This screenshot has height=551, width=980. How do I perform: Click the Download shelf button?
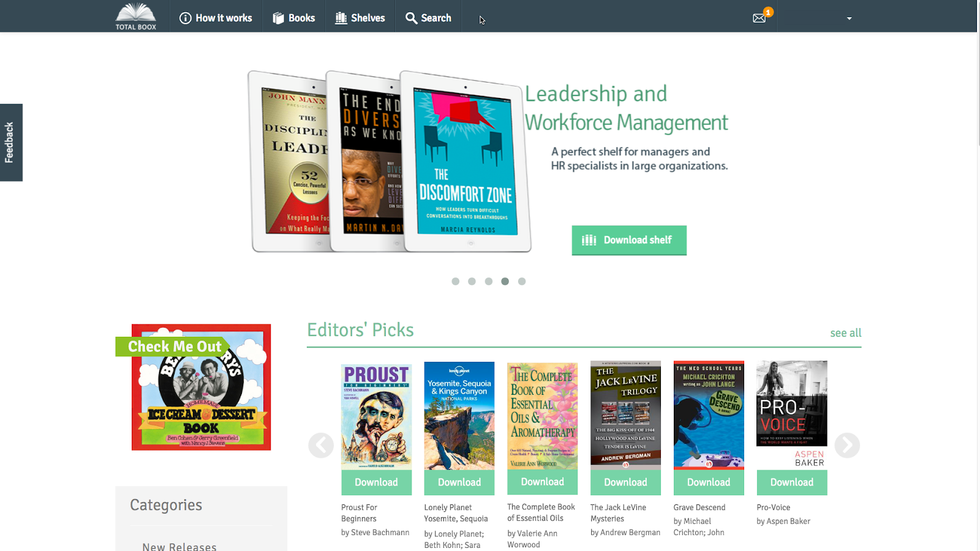629,240
